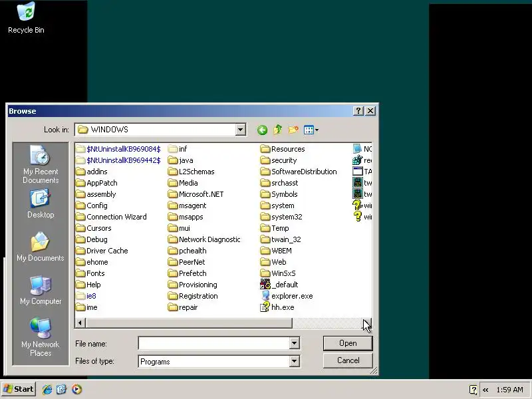Viewport: 532px width, 399px height.
Task: Select My Network Places in places bar
Action: 41,337
